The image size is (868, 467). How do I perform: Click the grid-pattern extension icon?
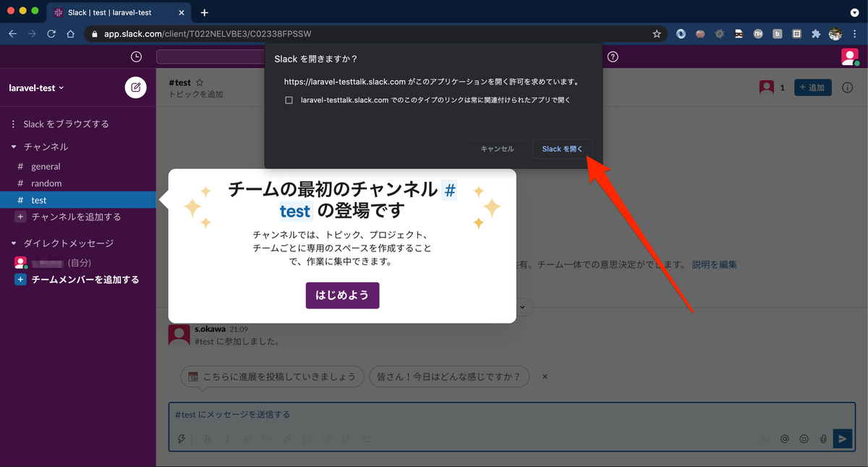796,33
